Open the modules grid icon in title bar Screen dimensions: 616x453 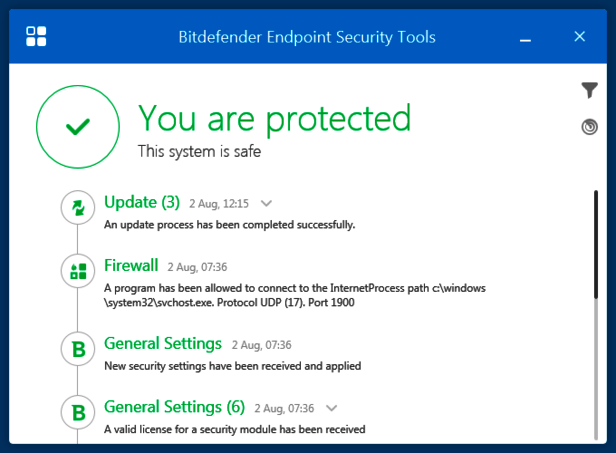[37, 37]
